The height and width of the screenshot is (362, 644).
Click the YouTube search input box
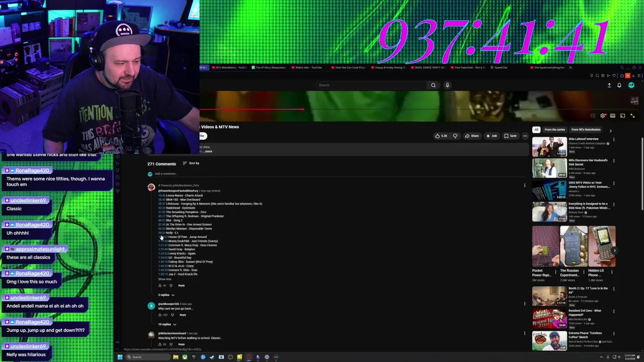click(372, 85)
